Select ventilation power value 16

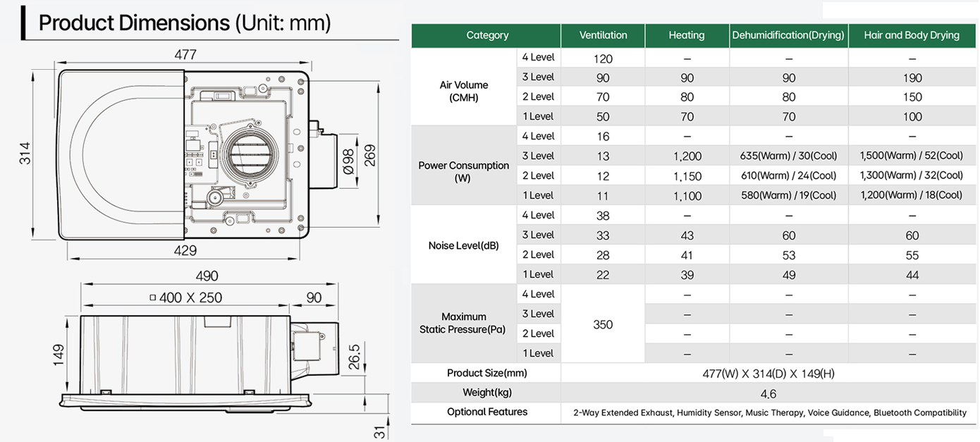point(603,136)
